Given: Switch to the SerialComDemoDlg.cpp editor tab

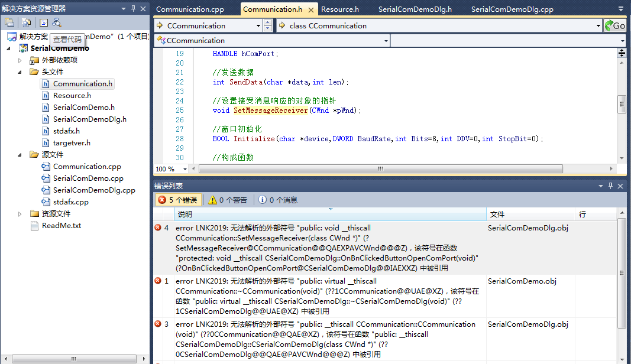Looking at the screenshot, I should pyautogui.click(x=512, y=9).
